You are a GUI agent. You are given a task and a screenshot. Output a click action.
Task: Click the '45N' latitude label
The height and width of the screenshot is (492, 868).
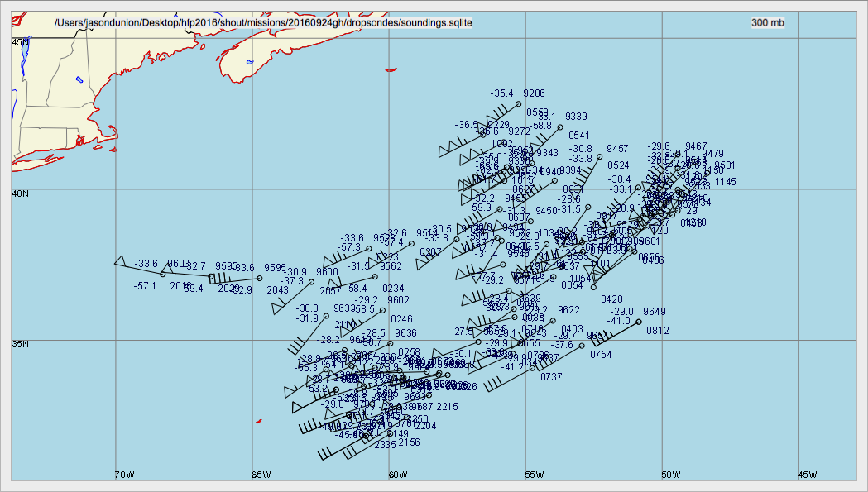point(21,43)
